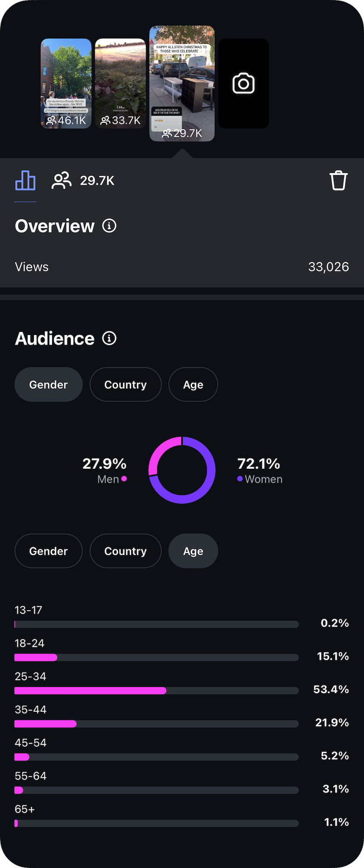Click the viewers people icon beside 29.7K
This screenshot has height=868, width=364.
tap(62, 181)
